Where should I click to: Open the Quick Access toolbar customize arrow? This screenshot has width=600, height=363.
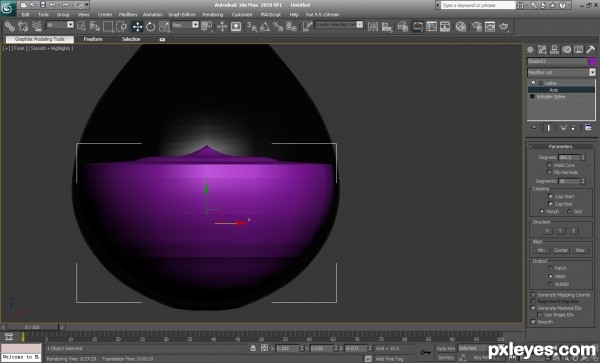(x=87, y=5)
